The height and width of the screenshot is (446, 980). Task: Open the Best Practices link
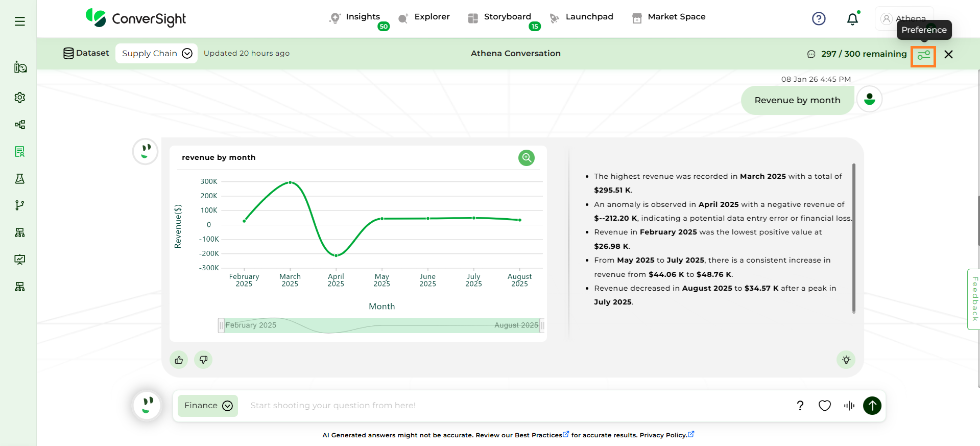coord(538,435)
